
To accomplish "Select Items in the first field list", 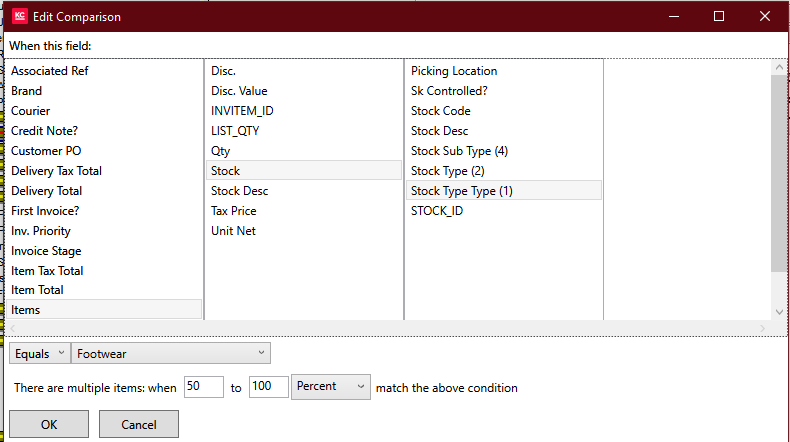I will [x=104, y=309].
